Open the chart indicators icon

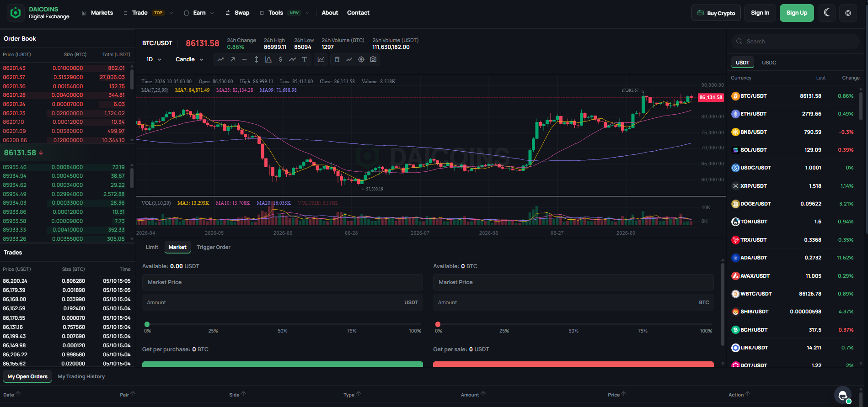(321, 59)
